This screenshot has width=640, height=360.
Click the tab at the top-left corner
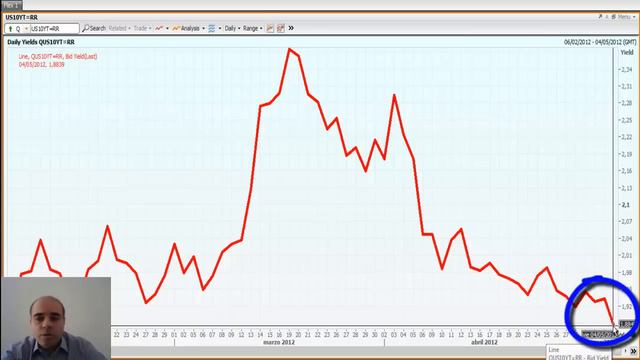[11, 5]
